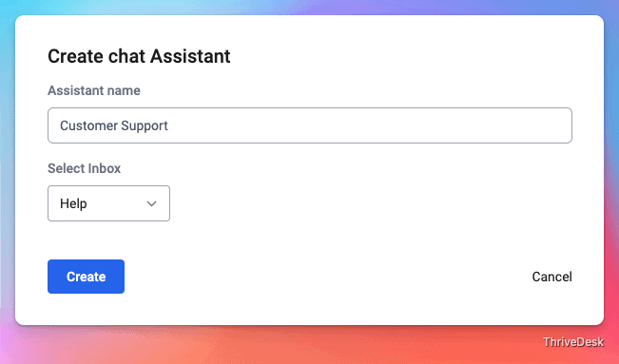Viewport: 619px width, 364px height.
Task: Click the Assistant name label
Action: coord(94,90)
